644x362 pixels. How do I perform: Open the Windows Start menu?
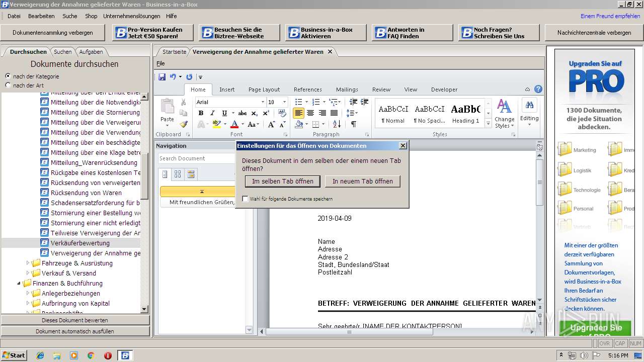[14, 355]
